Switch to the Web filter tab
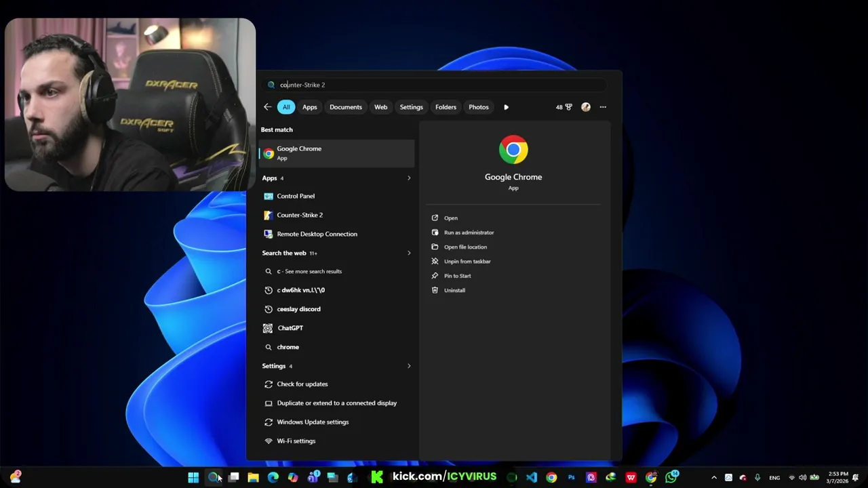This screenshot has height=488, width=868. (381, 107)
